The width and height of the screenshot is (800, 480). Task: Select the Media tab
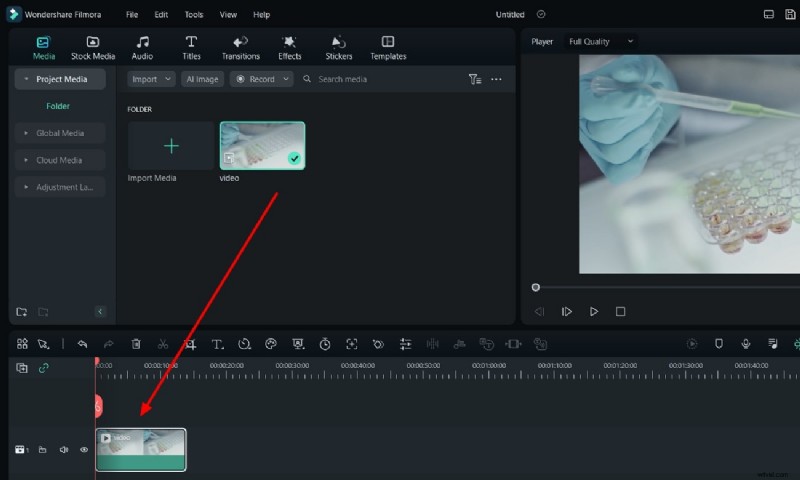(44, 48)
